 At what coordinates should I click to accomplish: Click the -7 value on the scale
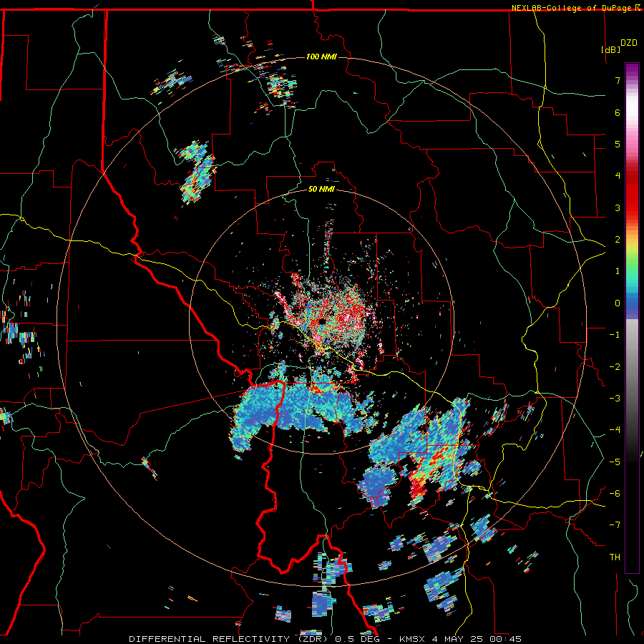[615, 525]
